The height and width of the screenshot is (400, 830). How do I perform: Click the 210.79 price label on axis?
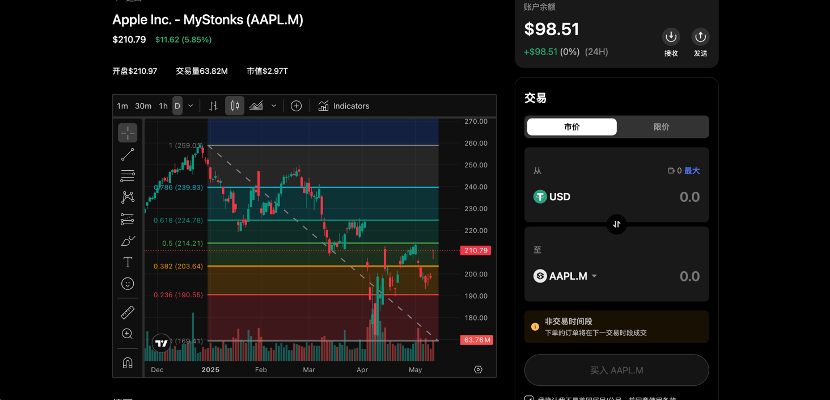[x=476, y=250]
